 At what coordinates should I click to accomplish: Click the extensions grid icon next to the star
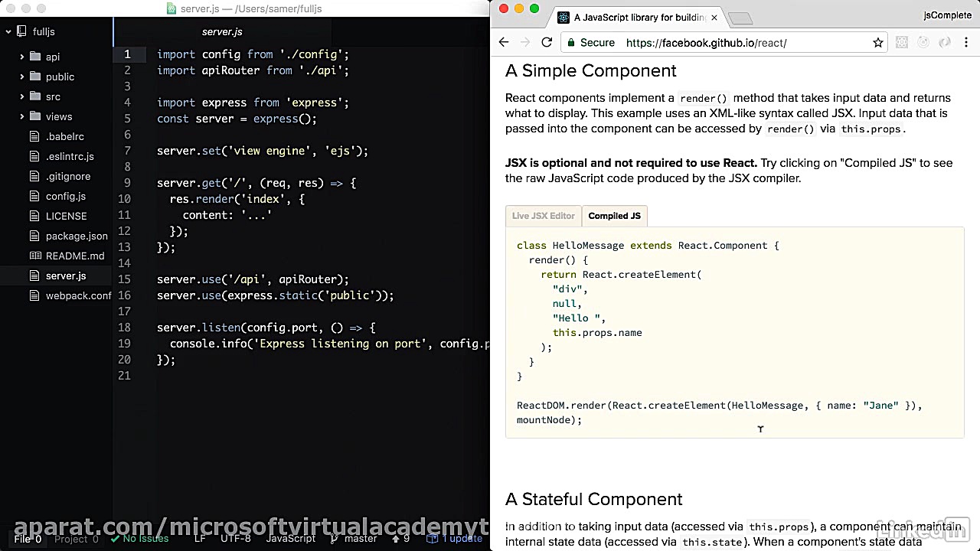902,42
